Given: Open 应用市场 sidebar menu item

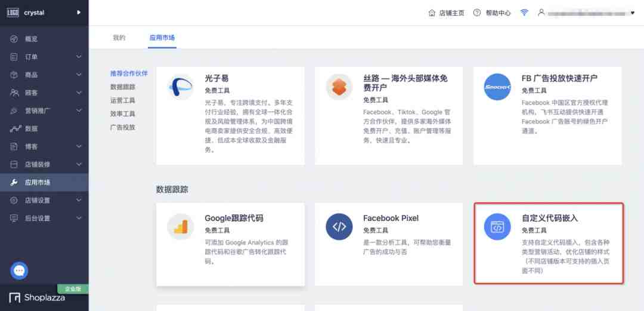Looking at the screenshot, I should pos(44,182).
